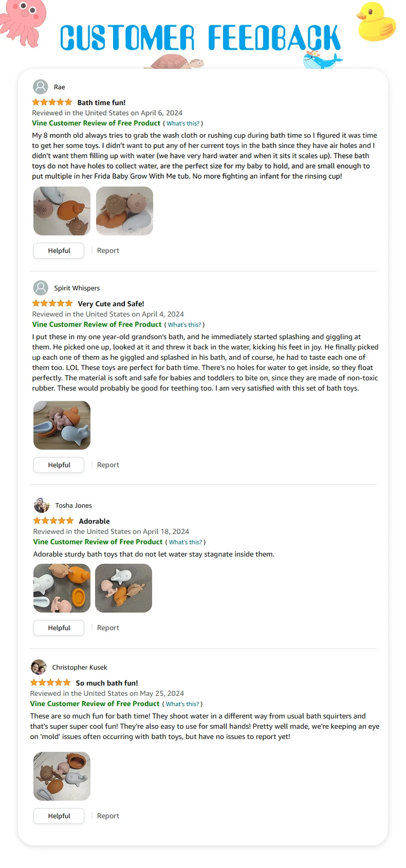Click Spirit Whispers' profile avatar icon
Screen dimensions: 406x868
click(41, 288)
